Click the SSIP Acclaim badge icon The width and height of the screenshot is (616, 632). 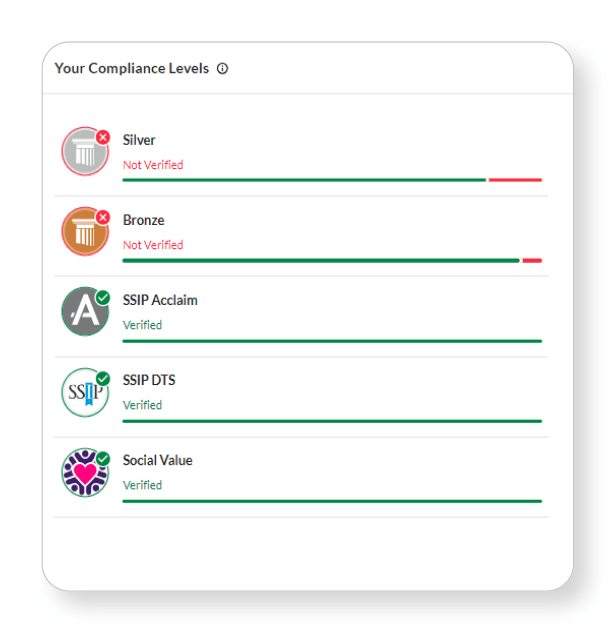point(84,313)
